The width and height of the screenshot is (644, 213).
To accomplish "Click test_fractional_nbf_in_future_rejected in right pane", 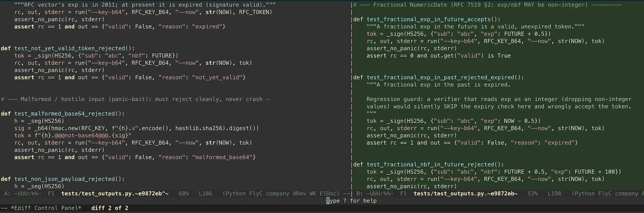I will 430,164.
